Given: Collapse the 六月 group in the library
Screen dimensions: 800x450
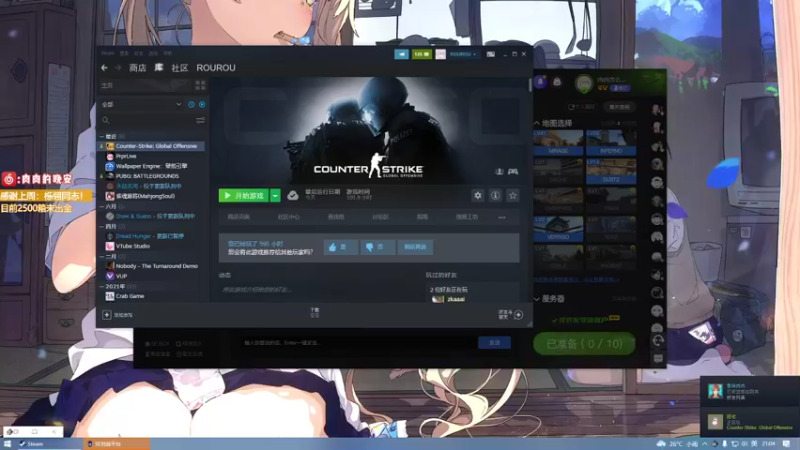Looking at the screenshot, I should click(x=102, y=207).
